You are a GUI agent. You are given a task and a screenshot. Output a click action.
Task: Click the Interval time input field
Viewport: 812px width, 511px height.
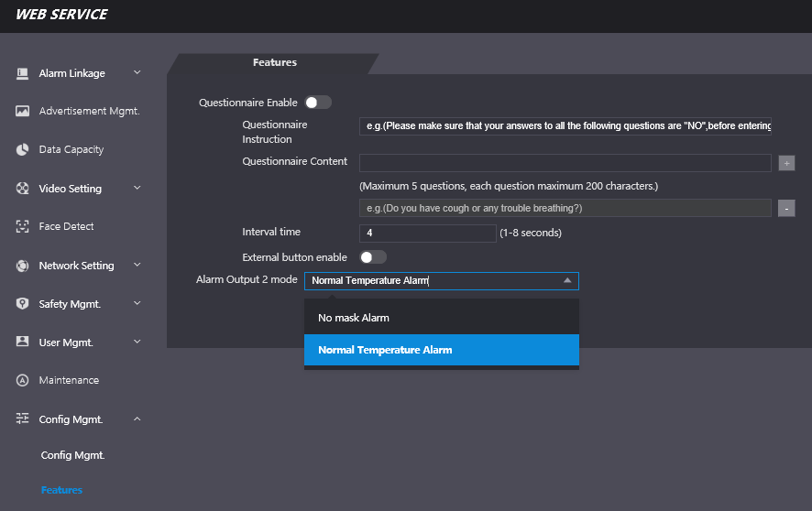427,233
